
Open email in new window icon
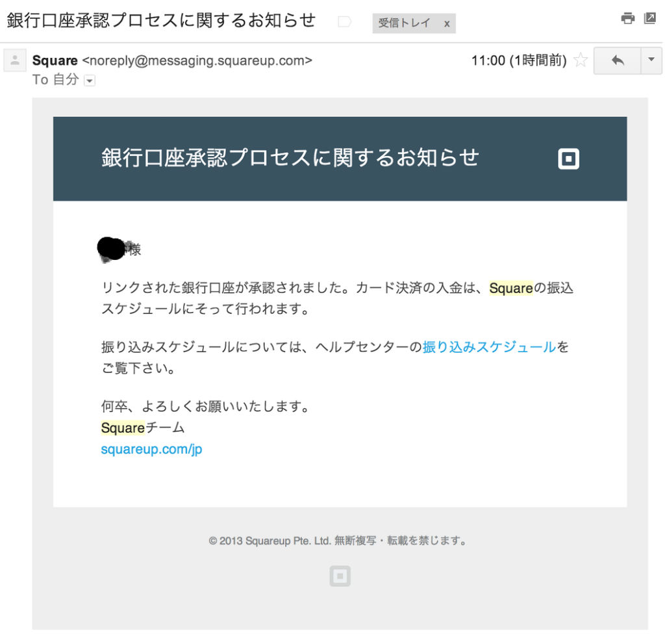point(649,18)
